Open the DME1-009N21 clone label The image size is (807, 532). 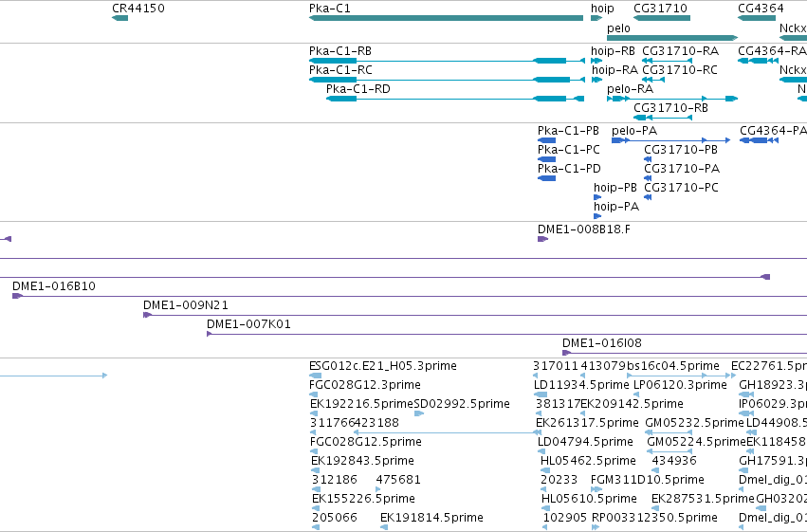[x=186, y=305]
